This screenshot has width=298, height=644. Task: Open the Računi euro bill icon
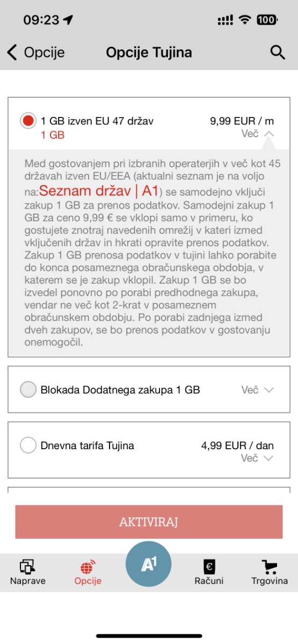209,567
